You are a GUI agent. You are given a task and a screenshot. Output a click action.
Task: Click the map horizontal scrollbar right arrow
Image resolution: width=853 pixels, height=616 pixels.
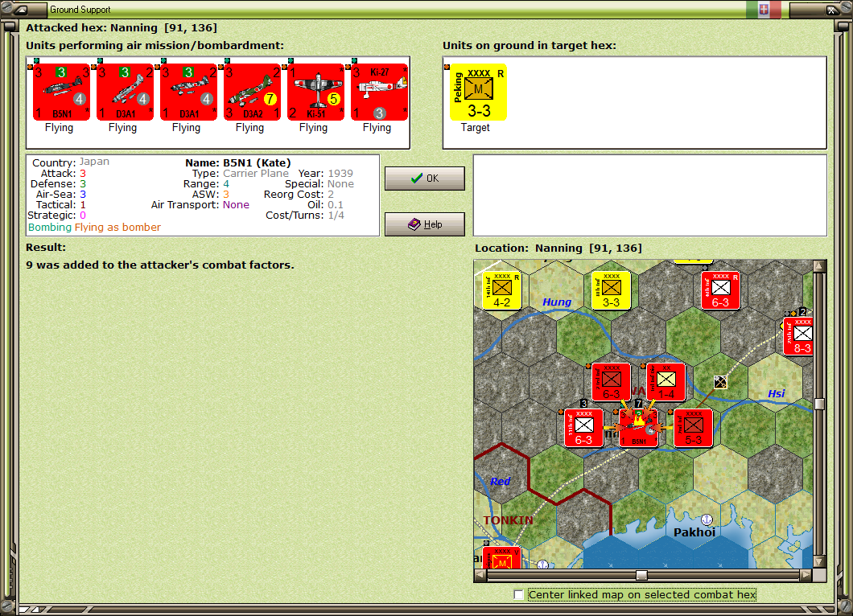(807, 575)
